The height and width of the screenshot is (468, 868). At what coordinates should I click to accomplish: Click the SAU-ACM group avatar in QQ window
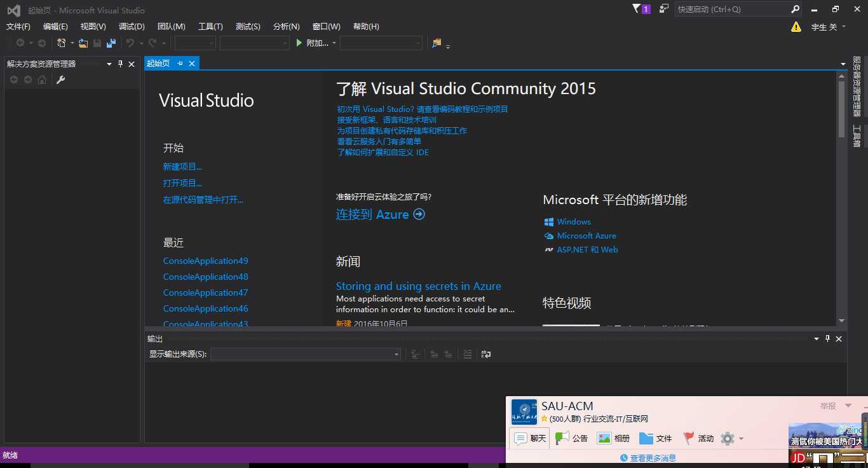click(524, 412)
